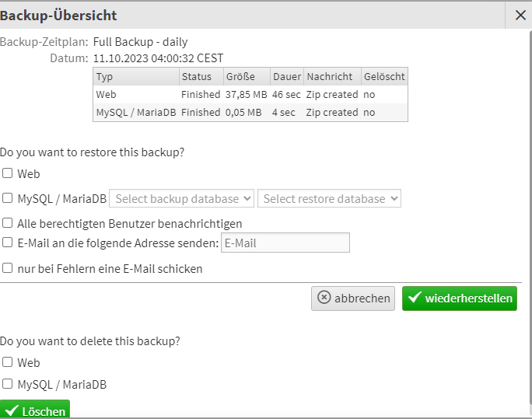Viewport: 532px width, 419px height.
Task: Click the green Löschen button
Action: (x=35, y=410)
